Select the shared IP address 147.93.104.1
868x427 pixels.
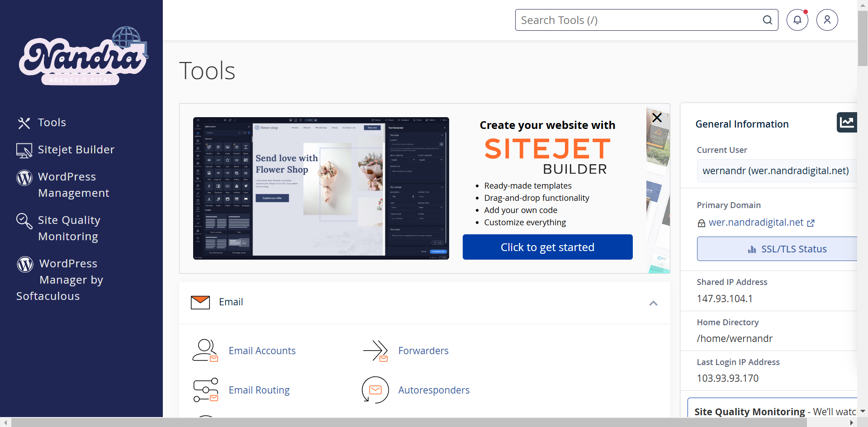click(x=725, y=299)
